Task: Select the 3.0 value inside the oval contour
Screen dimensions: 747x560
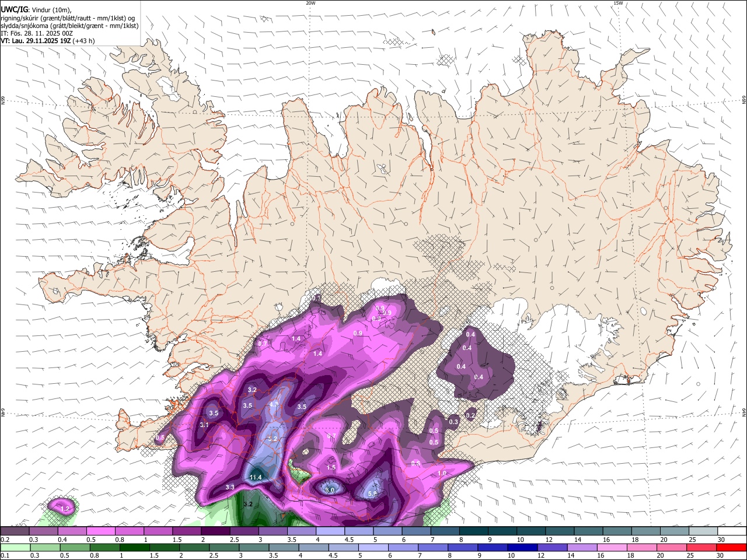Action: coord(330,490)
